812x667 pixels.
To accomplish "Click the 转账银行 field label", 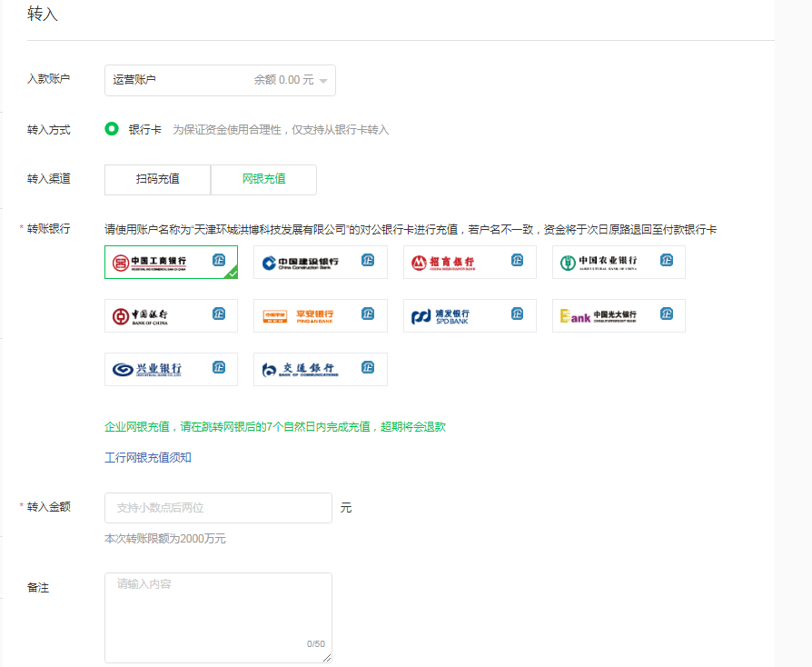I will click(49, 229).
